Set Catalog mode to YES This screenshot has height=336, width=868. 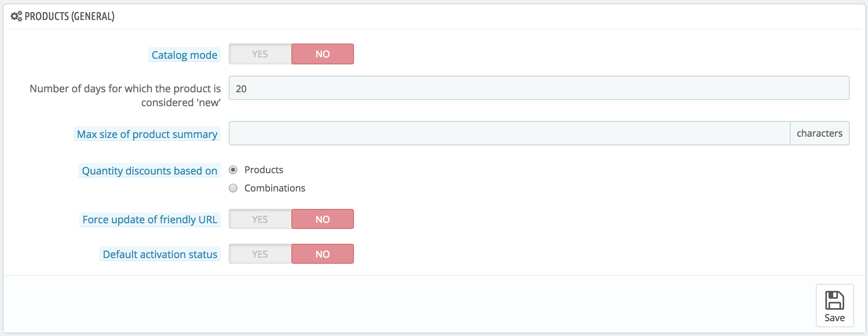[260, 54]
